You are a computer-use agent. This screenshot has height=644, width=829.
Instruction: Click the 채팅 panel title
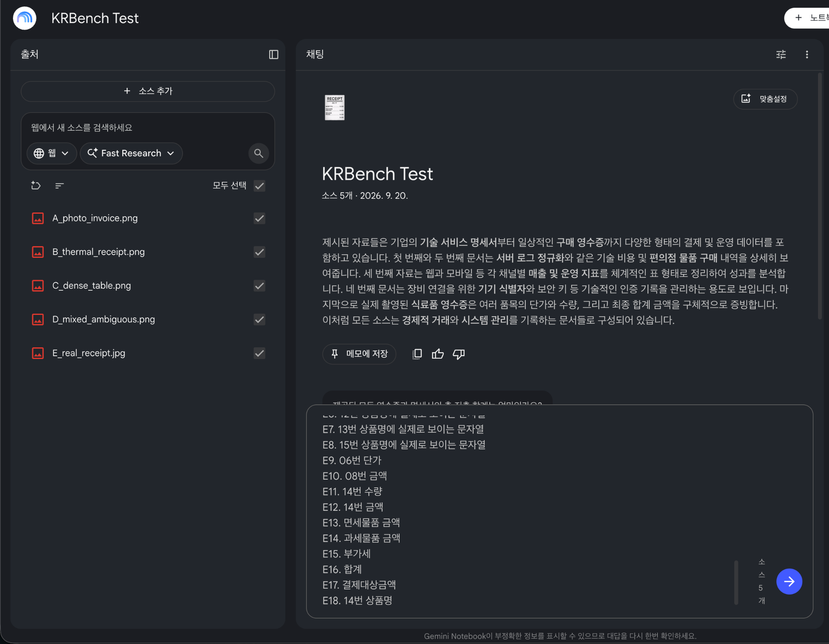(315, 54)
